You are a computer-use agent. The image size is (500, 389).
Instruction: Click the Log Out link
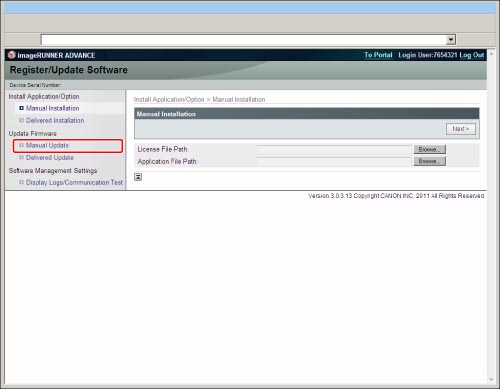(471, 55)
